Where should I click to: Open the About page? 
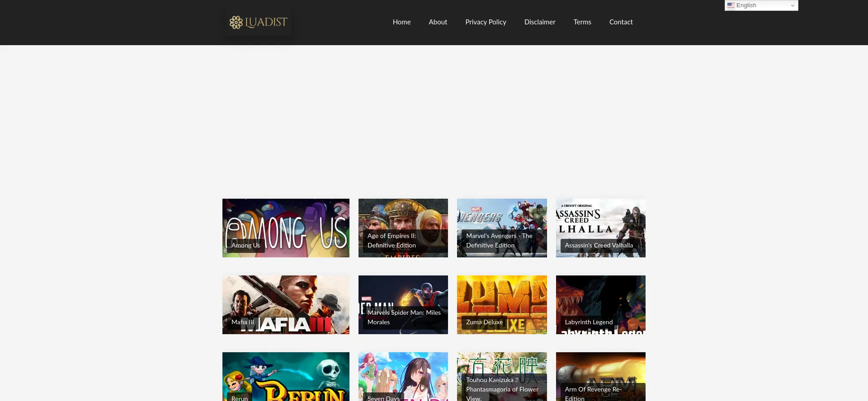(x=438, y=22)
